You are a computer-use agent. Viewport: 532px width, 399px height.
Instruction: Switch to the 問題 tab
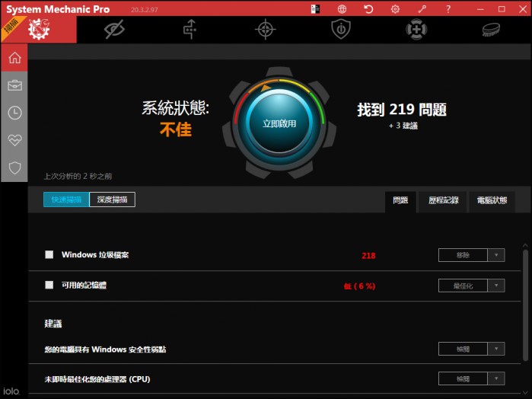tap(400, 201)
